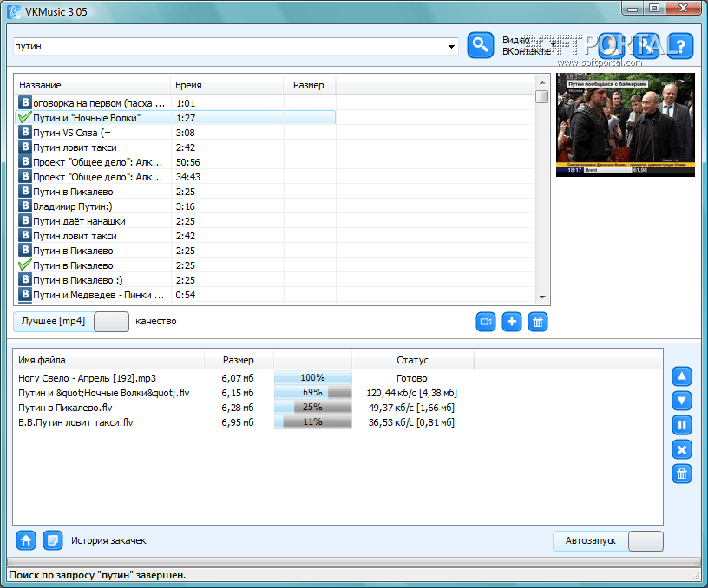Select row Путин даёт нанашки
This screenshot has width=708, height=588.
coord(175,221)
